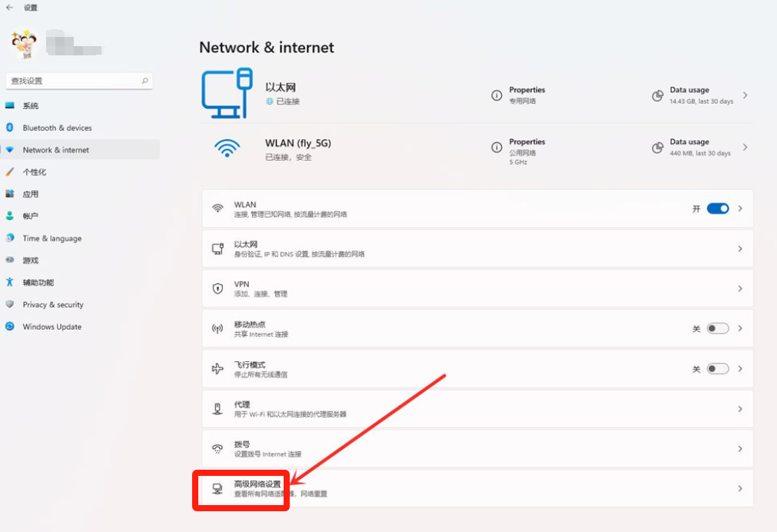Turn off the WLAN toggle
The height and width of the screenshot is (532, 777).
click(718, 209)
